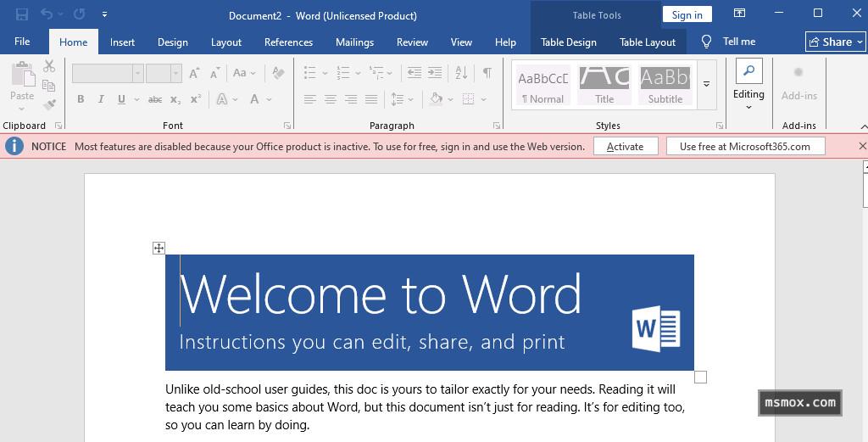This screenshot has width=868, height=442.
Task: Click the Clear All Formatting icon
Action: coord(278,74)
